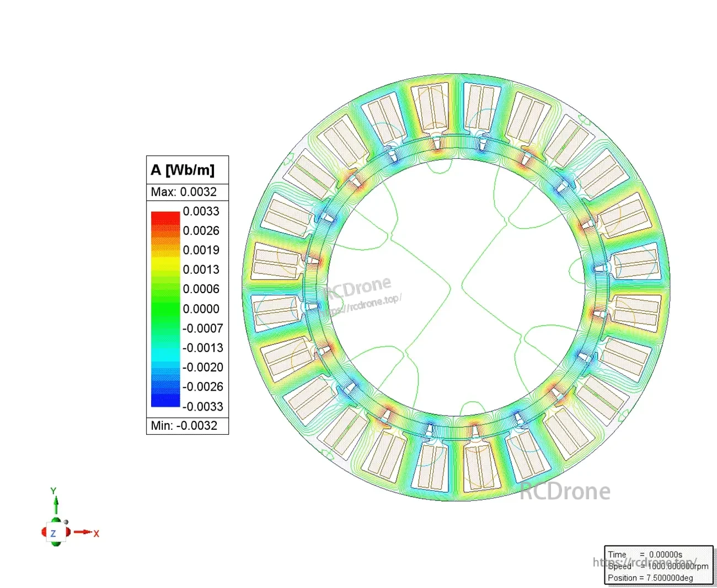The width and height of the screenshot is (717, 588).
Task: Click the -0.0026 legend label
Action: pyautogui.click(x=203, y=386)
